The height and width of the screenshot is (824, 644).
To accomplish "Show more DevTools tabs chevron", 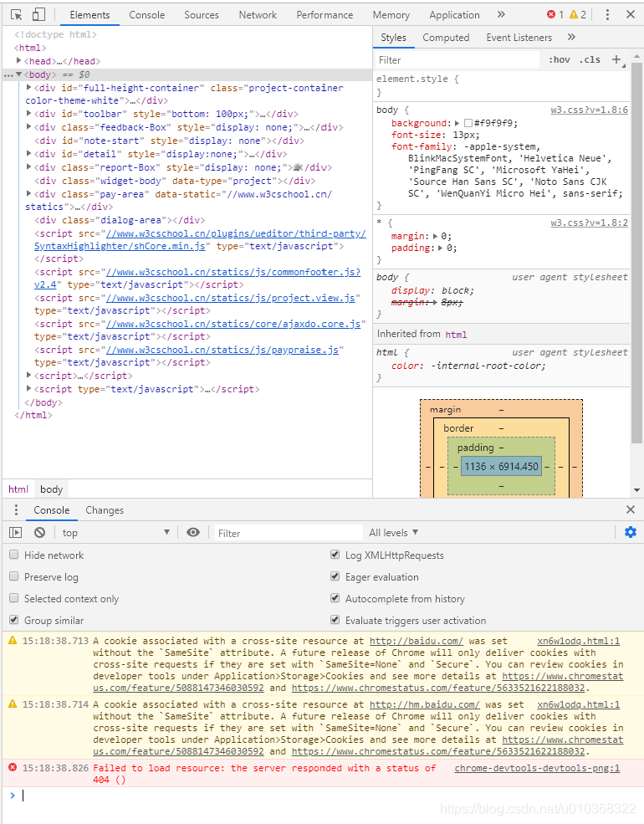I will coord(501,15).
